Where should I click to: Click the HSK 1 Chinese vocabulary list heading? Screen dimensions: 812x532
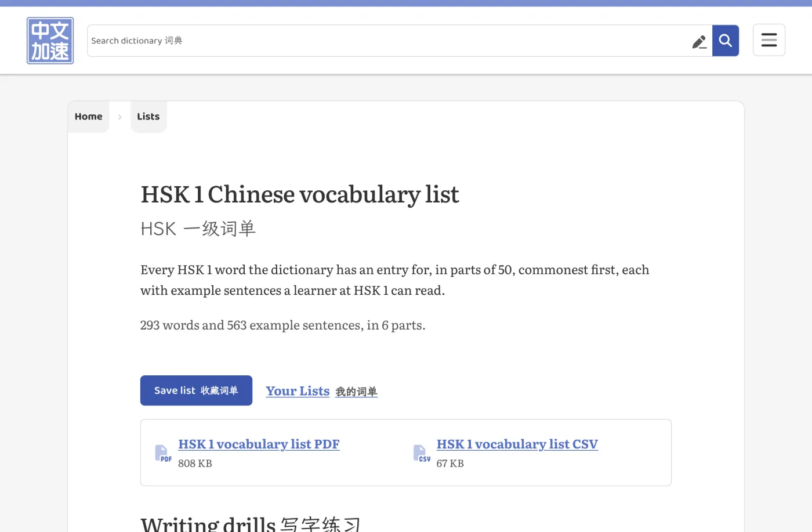(x=300, y=194)
